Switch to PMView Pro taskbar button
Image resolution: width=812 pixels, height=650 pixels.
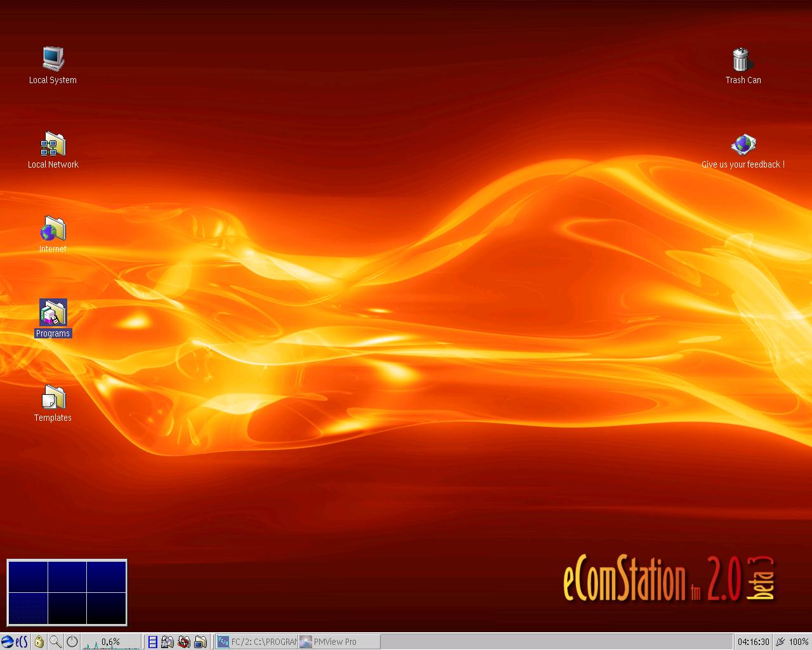coord(339,642)
